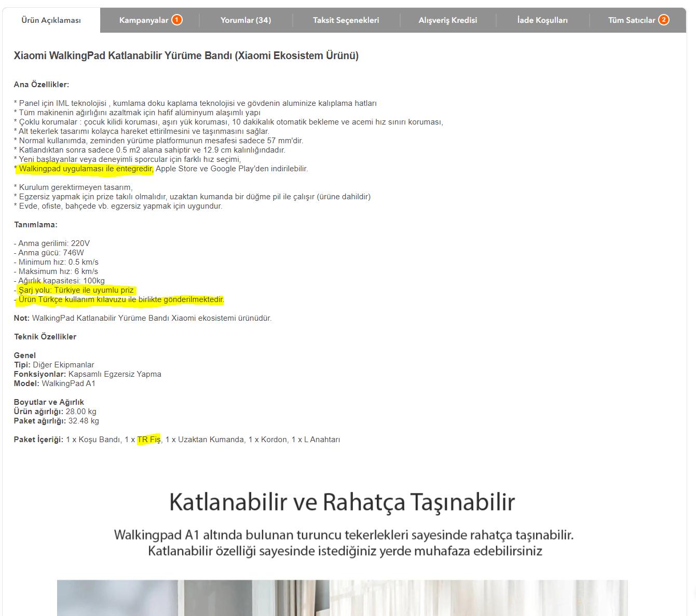Click Minimum hız: 0.5 km/s

[x=56, y=262]
